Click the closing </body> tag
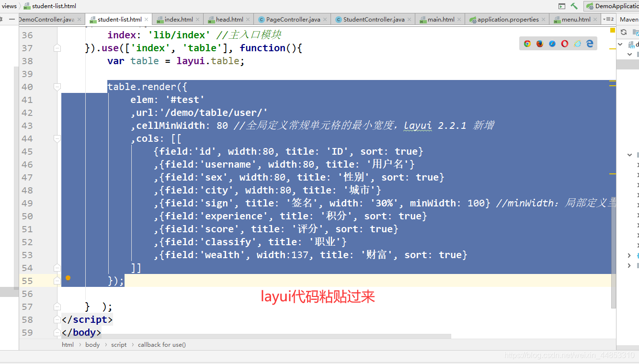The height and width of the screenshot is (364, 639). point(81,332)
